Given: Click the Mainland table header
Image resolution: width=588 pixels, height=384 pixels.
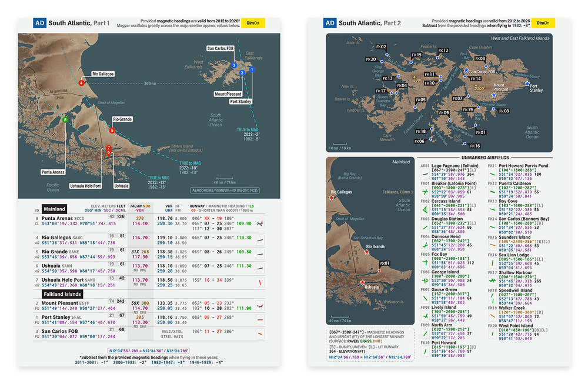Looking at the screenshot, I should (x=54, y=209).
